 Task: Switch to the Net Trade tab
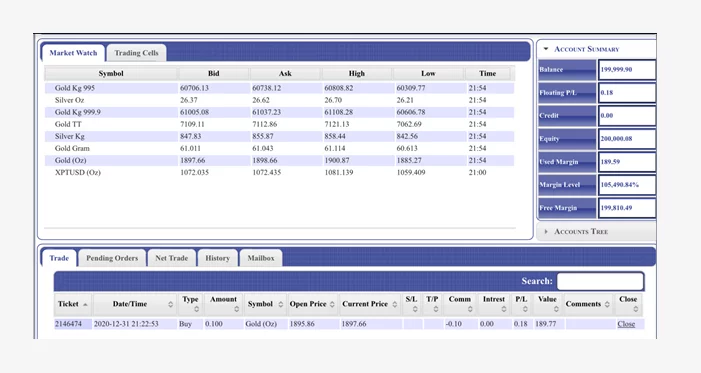[172, 258]
